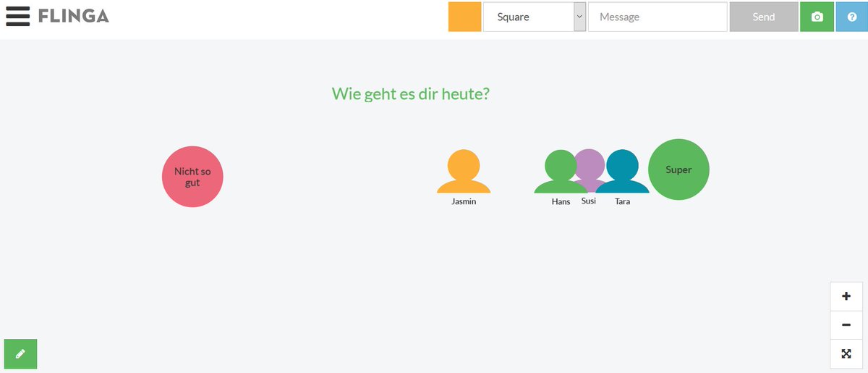Image resolution: width=868 pixels, height=373 pixels.
Task: Select Jasmin's orange person icon
Action: (464, 171)
